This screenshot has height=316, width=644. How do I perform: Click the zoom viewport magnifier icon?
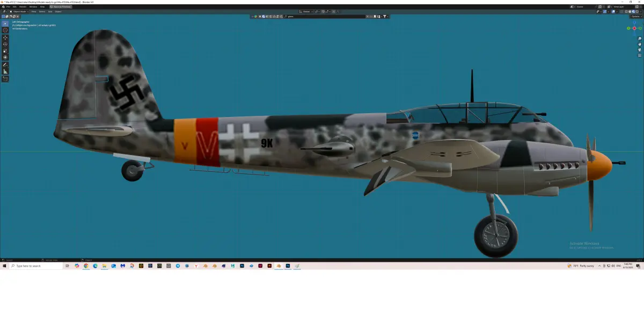pyautogui.click(x=640, y=39)
